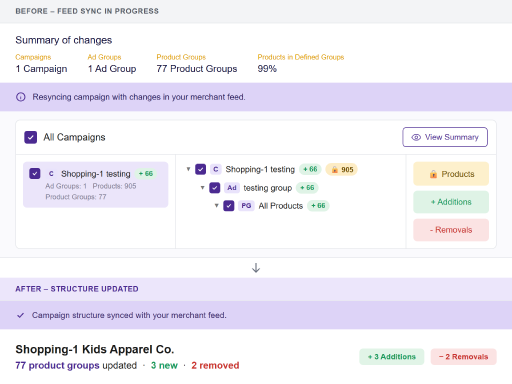Click Before – Feed Sync In Progress header
This screenshot has width=512, height=384.
tap(87, 11)
